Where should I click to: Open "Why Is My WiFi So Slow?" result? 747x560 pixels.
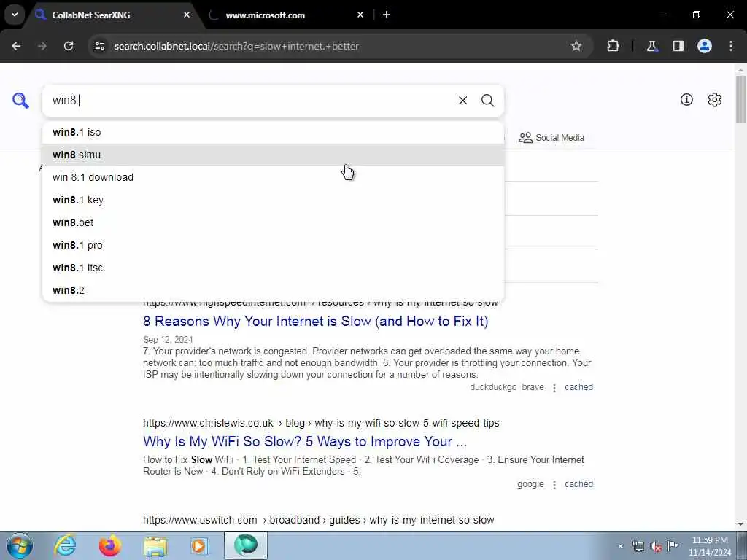click(x=305, y=441)
